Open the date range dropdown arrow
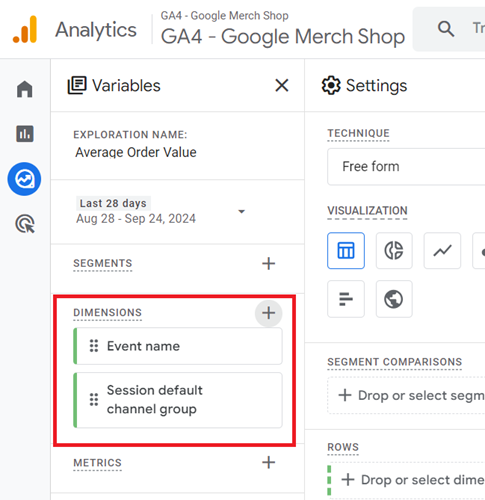This screenshot has height=500, width=485. click(242, 211)
